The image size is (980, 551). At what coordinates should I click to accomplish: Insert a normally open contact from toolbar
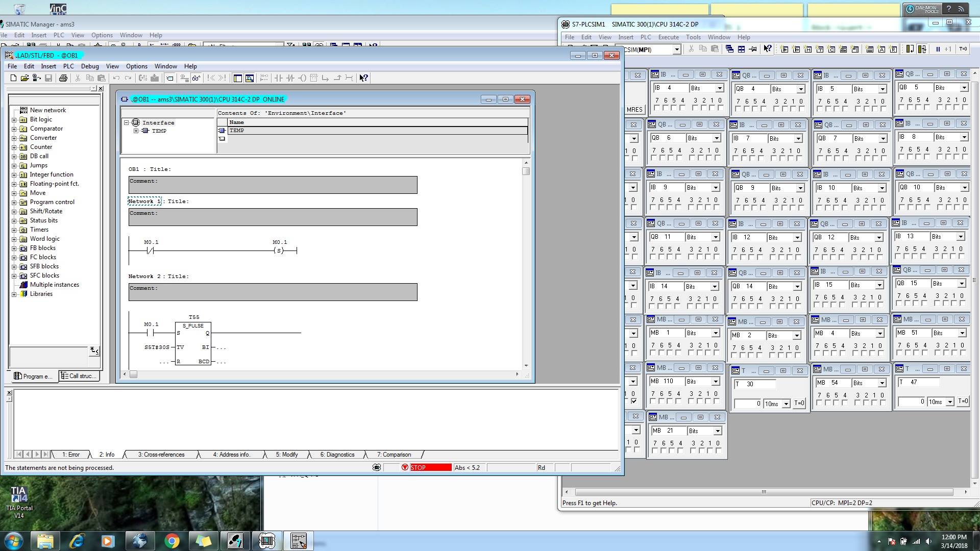[x=278, y=78]
